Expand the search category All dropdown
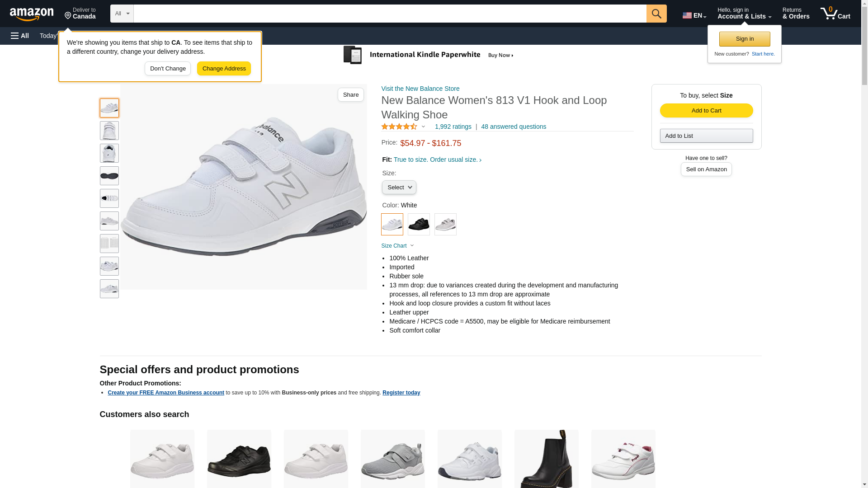The image size is (868, 488). tap(122, 14)
